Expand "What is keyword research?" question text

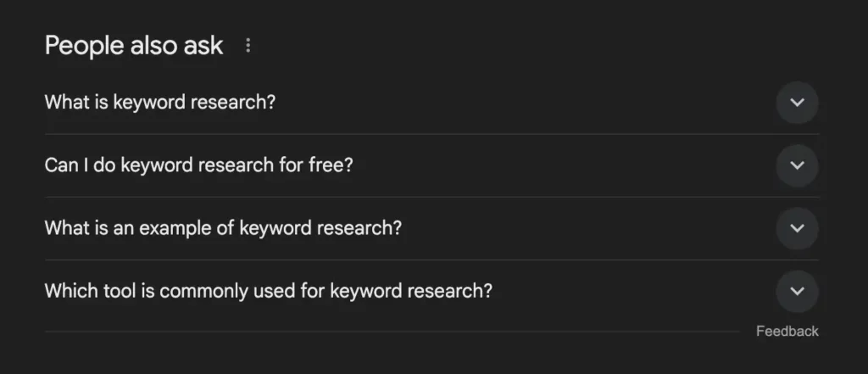point(160,103)
